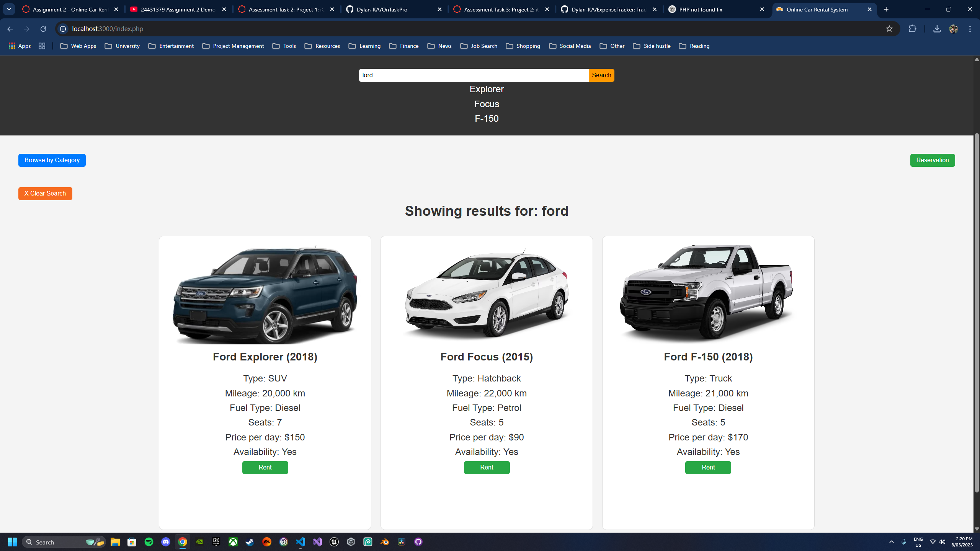
Task: Rent the Ford Focus
Action: [x=487, y=468]
